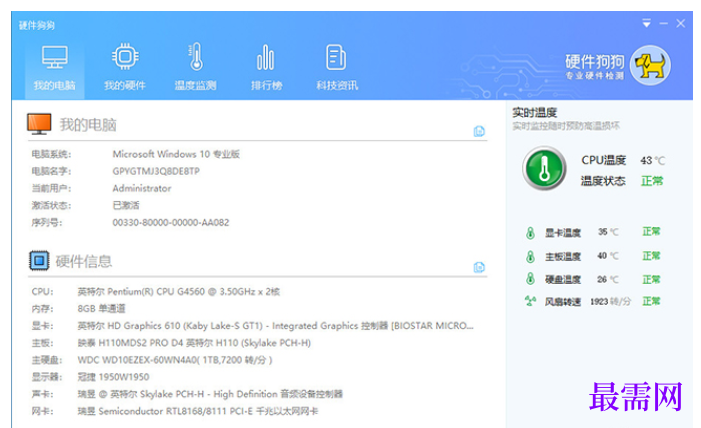The width and height of the screenshot is (701, 428).
Task: Switch to the 我的硬件 tab
Action: click(x=125, y=68)
